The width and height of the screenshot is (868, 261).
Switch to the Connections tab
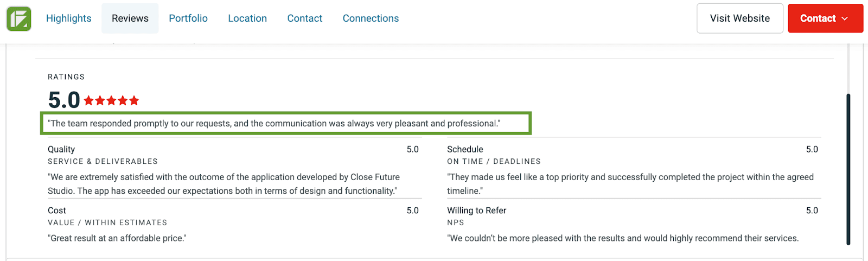[x=371, y=18]
